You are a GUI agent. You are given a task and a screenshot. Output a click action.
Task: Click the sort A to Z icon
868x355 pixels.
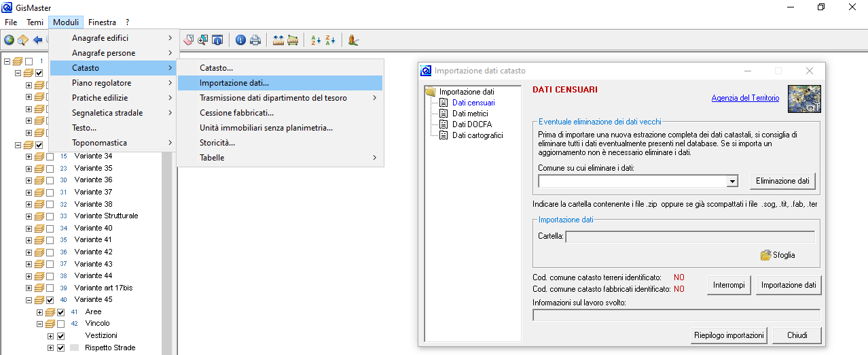[316, 40]
